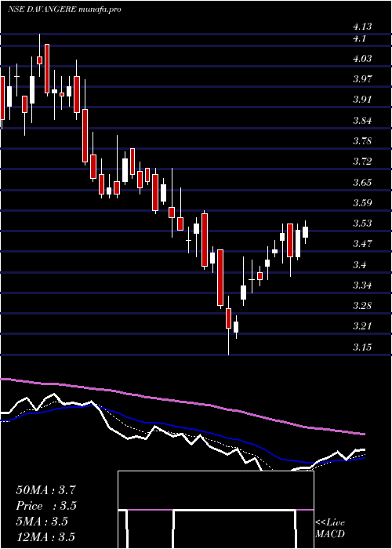This screenshot has height=549, width=392.
Task: Click the 12MA : 3.5 legend entry
Action: [45, 537]
